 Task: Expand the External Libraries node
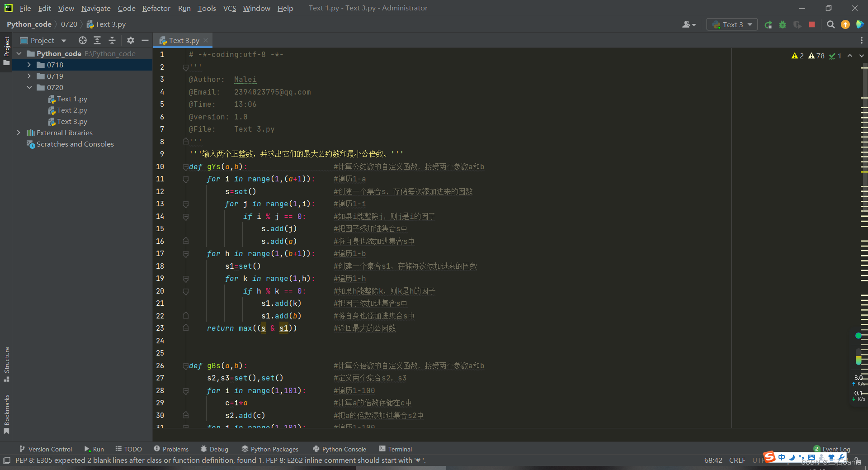(x=19, y=133)
